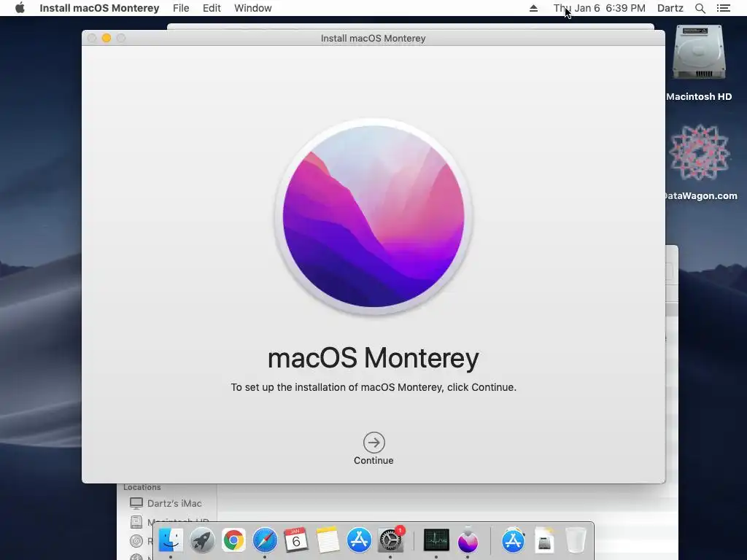Open the Install macOS Monterey menu
Viewport: 747px width, 560px height.
(x=99, y=8)
